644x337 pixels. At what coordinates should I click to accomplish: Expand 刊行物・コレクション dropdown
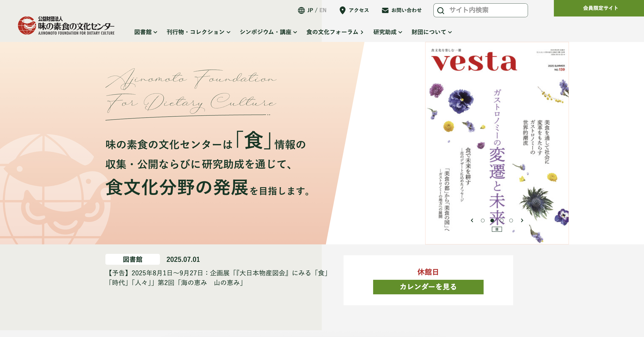[198, 32]
